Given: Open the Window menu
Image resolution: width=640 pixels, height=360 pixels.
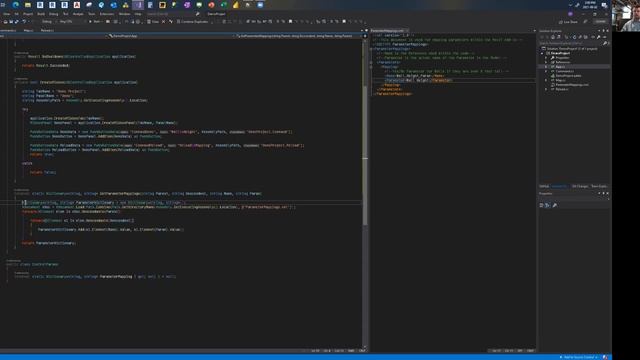Looking at the screenshot, I should click(124, 14).
